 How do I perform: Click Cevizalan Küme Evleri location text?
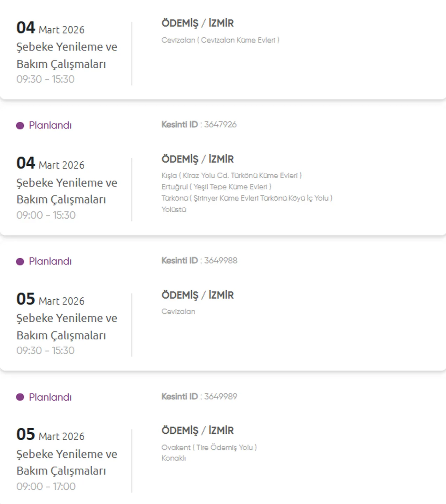[220, 40]
